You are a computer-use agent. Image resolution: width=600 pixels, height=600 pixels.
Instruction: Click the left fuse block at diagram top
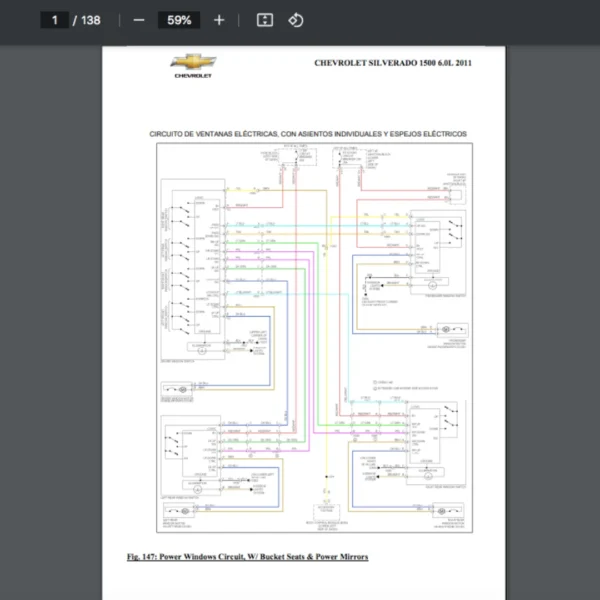(x=299, y=158)
